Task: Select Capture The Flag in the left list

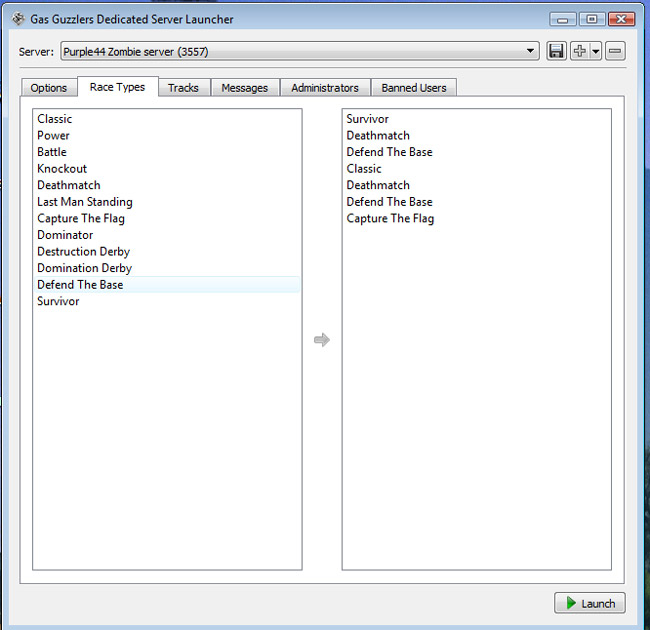Action: click(x=167, y=218)
